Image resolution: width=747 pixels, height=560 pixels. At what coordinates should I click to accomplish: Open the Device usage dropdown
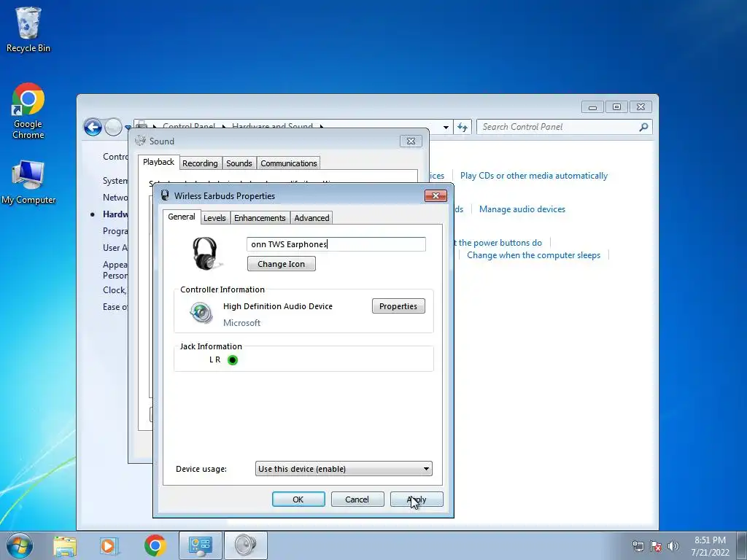point(344,469)
